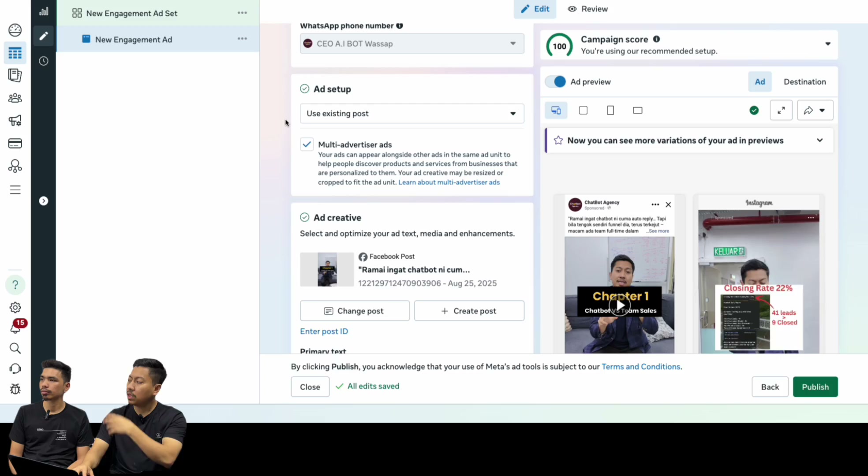The image size is (868, 476).
Task: Open the Campaigns table grid icon
Action: 15,53
